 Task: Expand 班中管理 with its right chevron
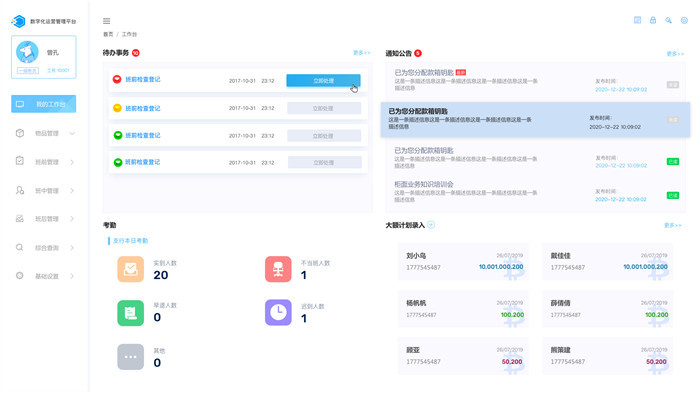coord(72,191)
